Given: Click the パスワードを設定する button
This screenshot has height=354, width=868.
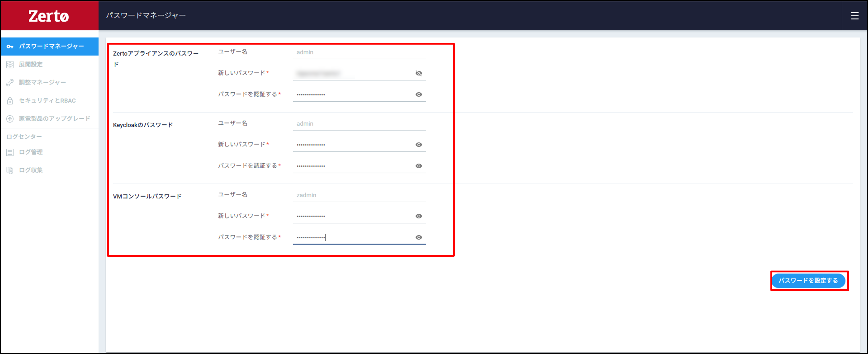Looking at the screenshot, I should (x=808, y=281).
